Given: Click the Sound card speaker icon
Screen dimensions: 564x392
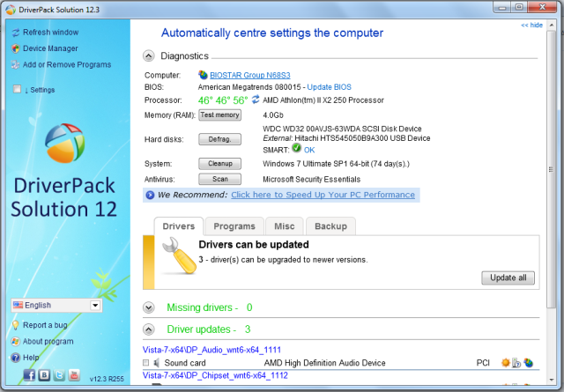Looking at the screenshot, I should click(x=157, y=363).
